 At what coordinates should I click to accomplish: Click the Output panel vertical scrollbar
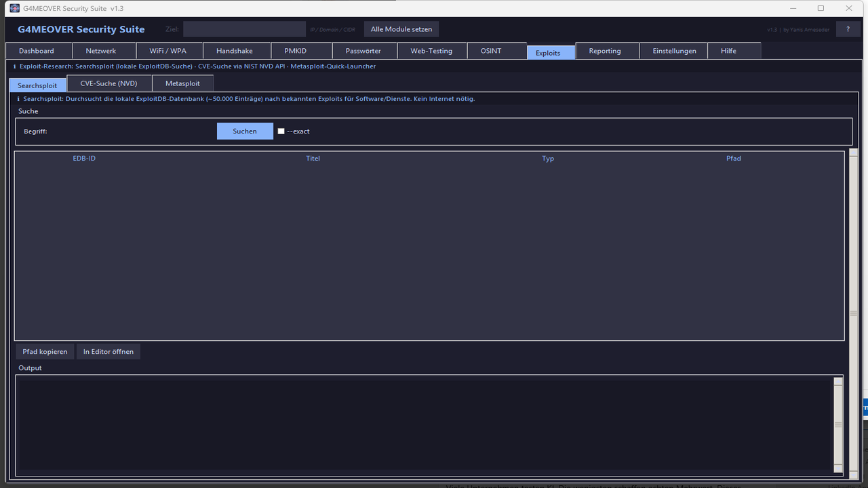[838, 424]
